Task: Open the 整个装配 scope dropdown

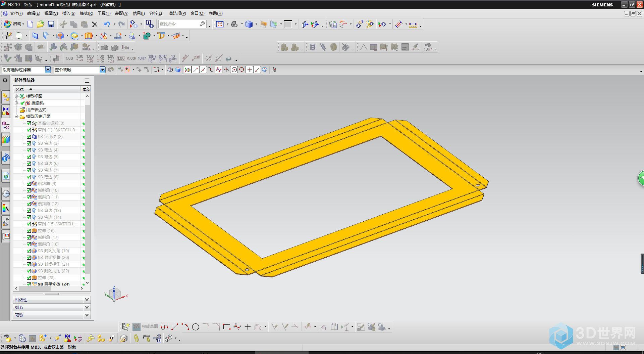Action: 103,70
